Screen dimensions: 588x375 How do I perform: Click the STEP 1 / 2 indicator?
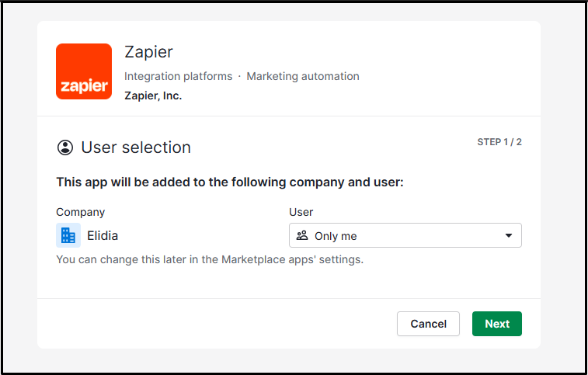click(499, 142)
